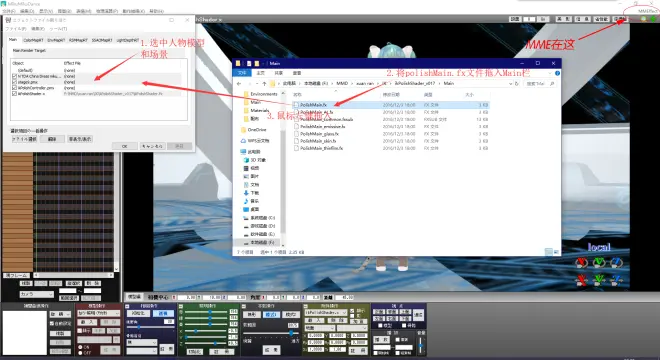Open the model selection dropdown in model panel
The image size is (660, 360).
(x=98, y=313)
